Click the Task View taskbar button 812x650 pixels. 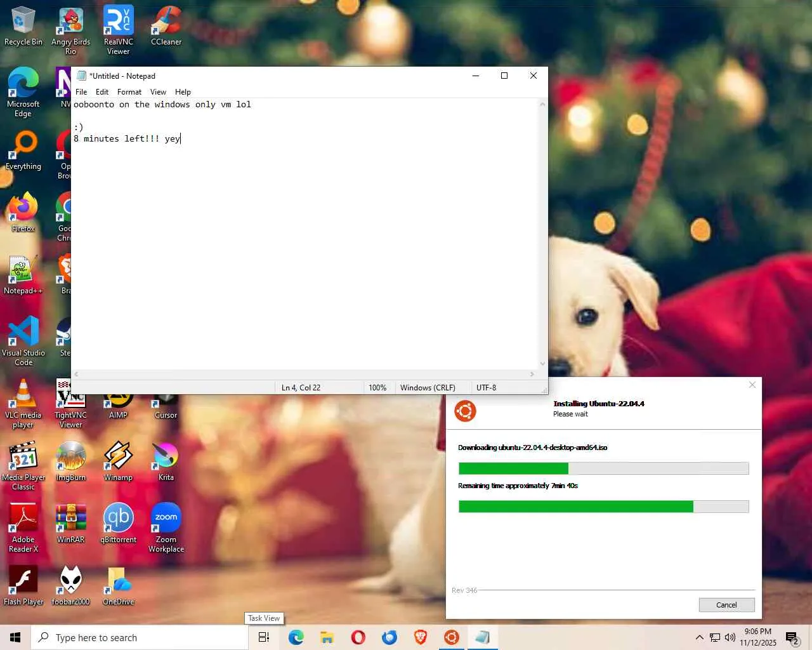[x=264, y=637]
